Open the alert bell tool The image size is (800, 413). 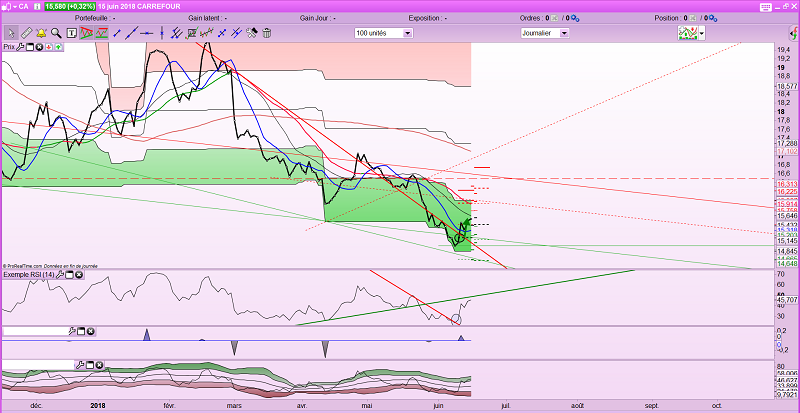(x=41, y=33)
